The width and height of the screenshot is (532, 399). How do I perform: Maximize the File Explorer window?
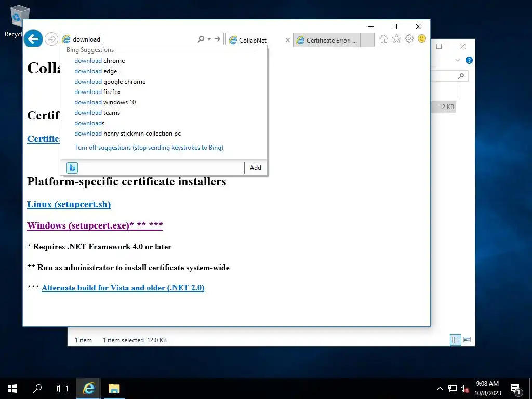point(439,46)
